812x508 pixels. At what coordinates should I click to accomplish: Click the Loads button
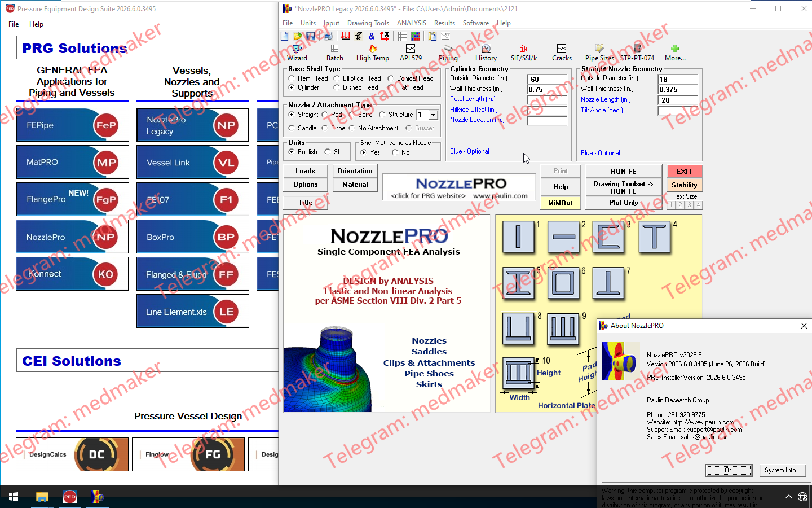[x=305, y=171]
